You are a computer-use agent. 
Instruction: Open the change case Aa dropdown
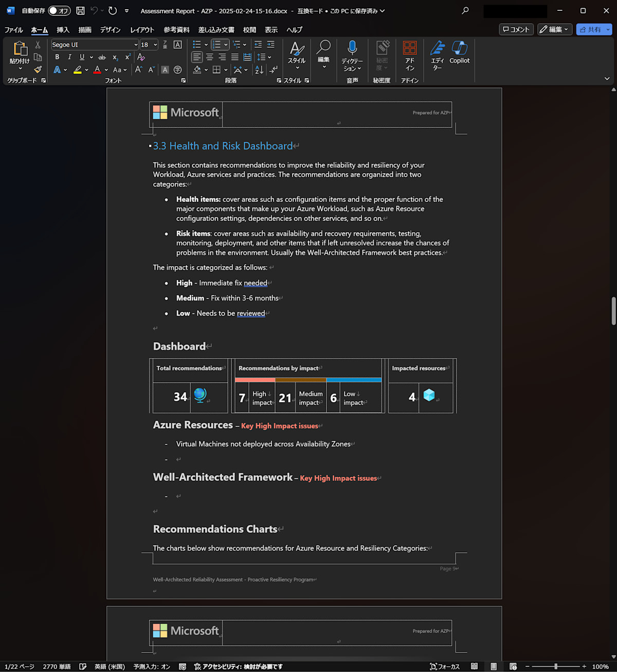120,69
